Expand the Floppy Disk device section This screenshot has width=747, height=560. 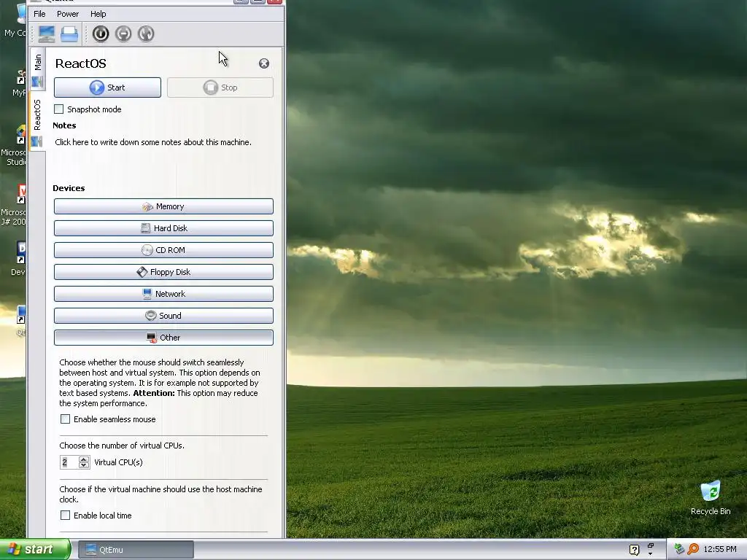[x=163, y=273]
